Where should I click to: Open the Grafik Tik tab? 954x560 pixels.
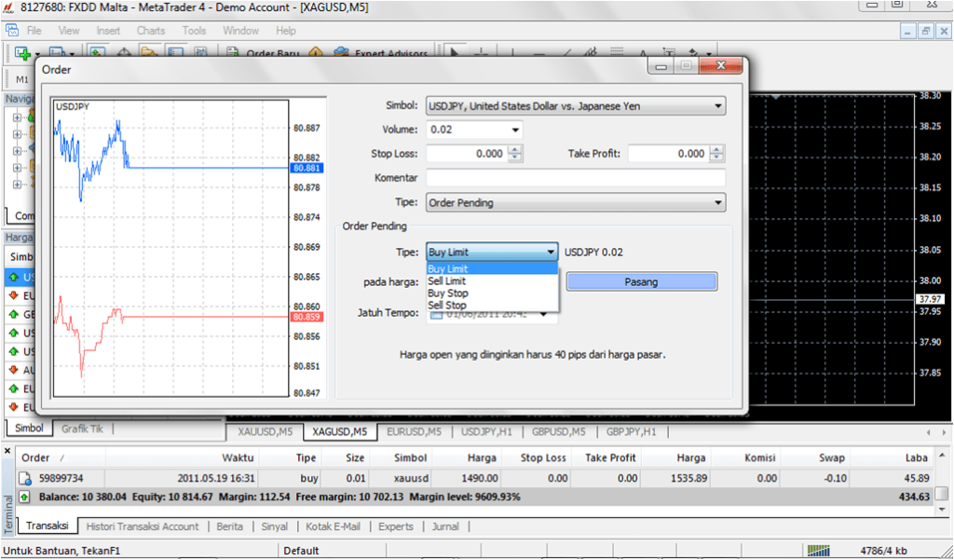coord(82,429)
